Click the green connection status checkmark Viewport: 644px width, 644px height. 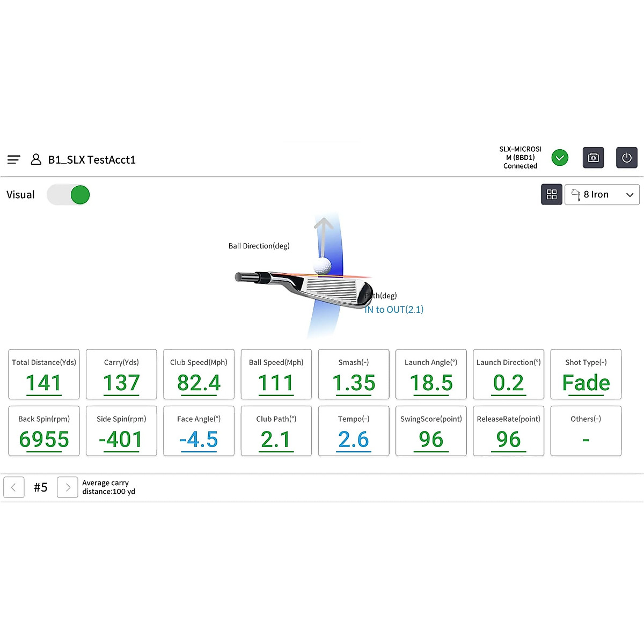coord(560,157)
